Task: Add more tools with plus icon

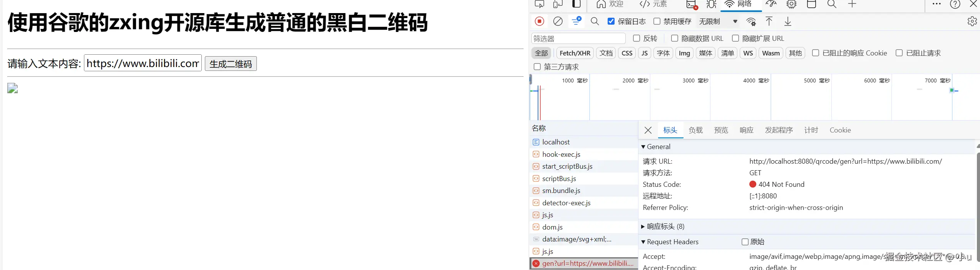Action: [852, 4]
